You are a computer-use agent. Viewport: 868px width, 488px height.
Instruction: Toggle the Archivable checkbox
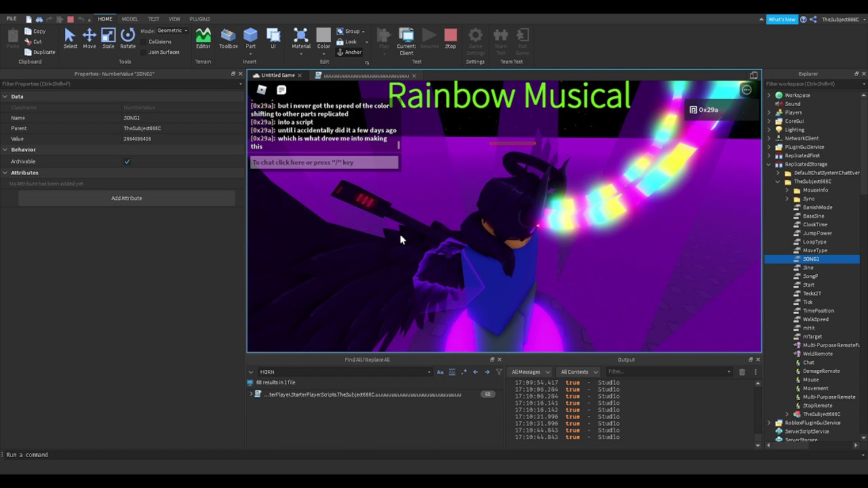127,161
